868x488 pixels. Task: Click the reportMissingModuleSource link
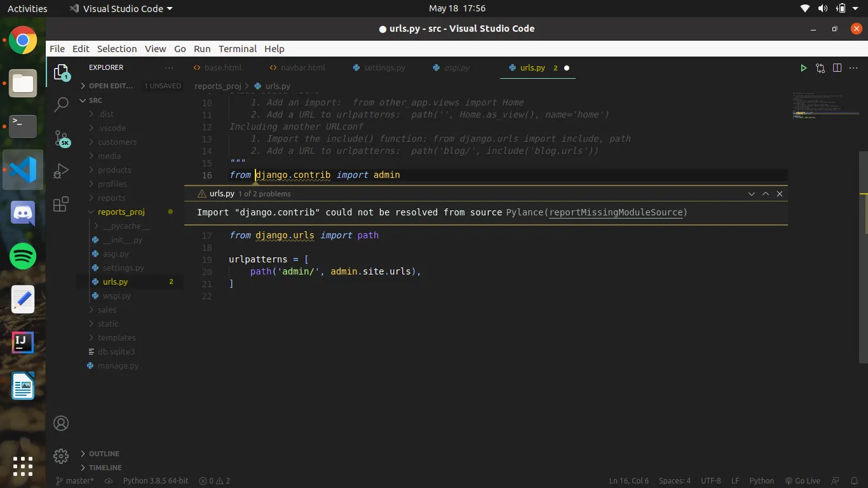[x=616, y=212]
